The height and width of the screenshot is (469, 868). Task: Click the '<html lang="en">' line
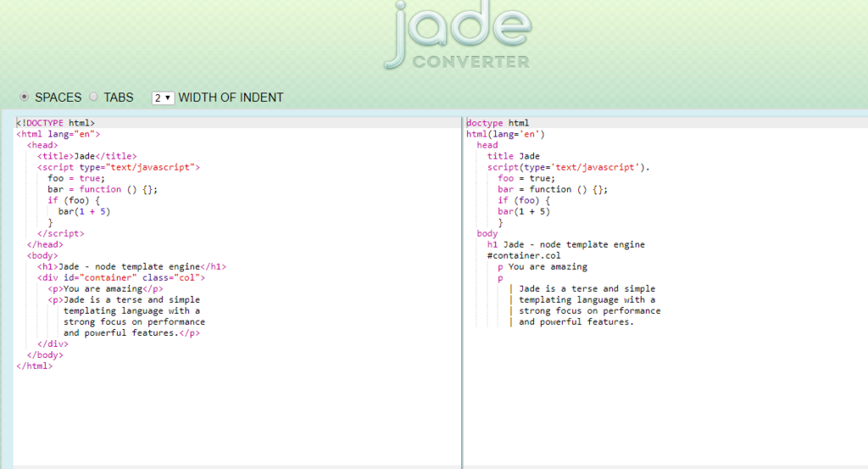58,134
